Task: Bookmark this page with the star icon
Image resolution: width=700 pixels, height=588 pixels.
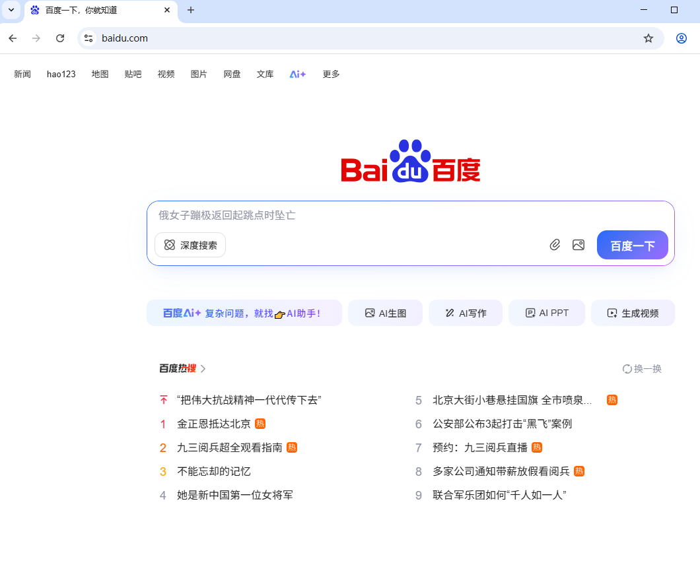Action: pos(648,38)
